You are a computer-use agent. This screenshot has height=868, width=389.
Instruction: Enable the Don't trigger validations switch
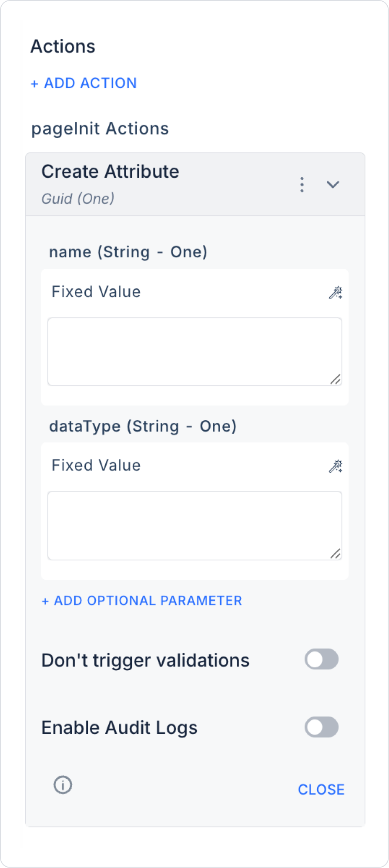321,659
